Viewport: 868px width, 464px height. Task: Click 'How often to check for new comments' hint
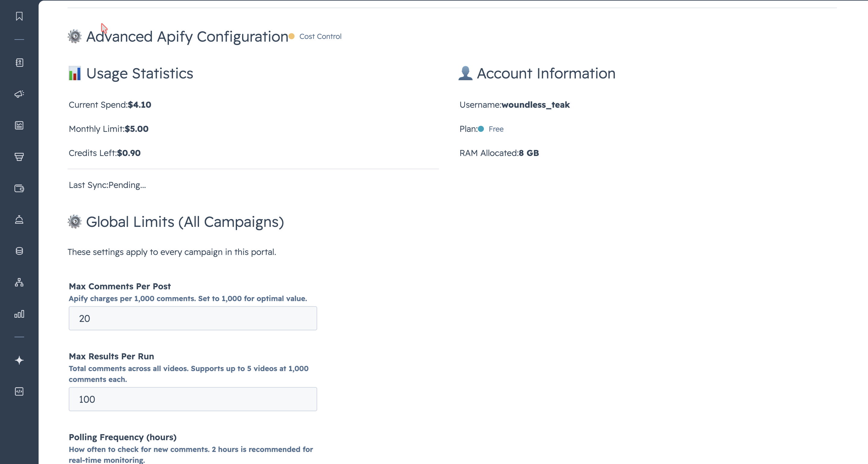point(191,454)
